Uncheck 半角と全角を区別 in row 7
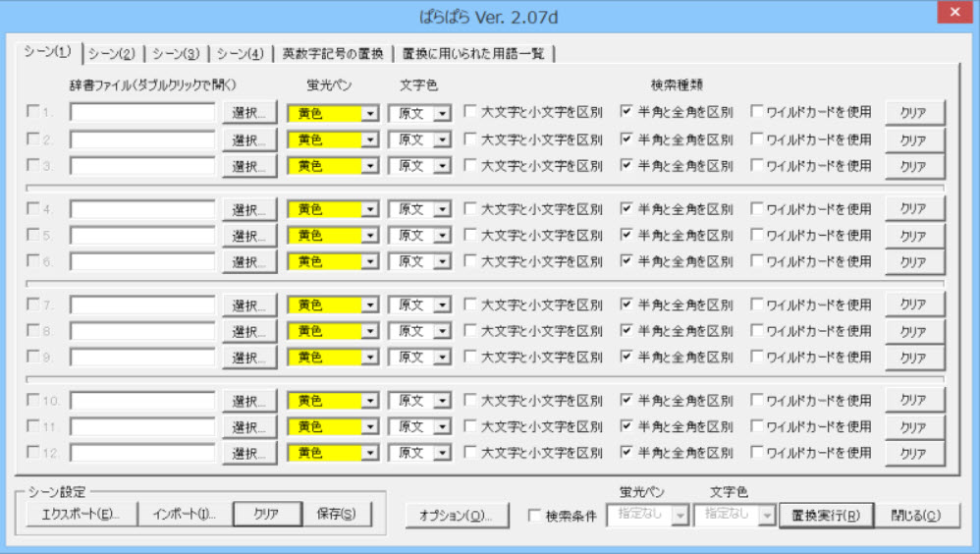Viewport: 980px width, 554px height. pos(626,305)
